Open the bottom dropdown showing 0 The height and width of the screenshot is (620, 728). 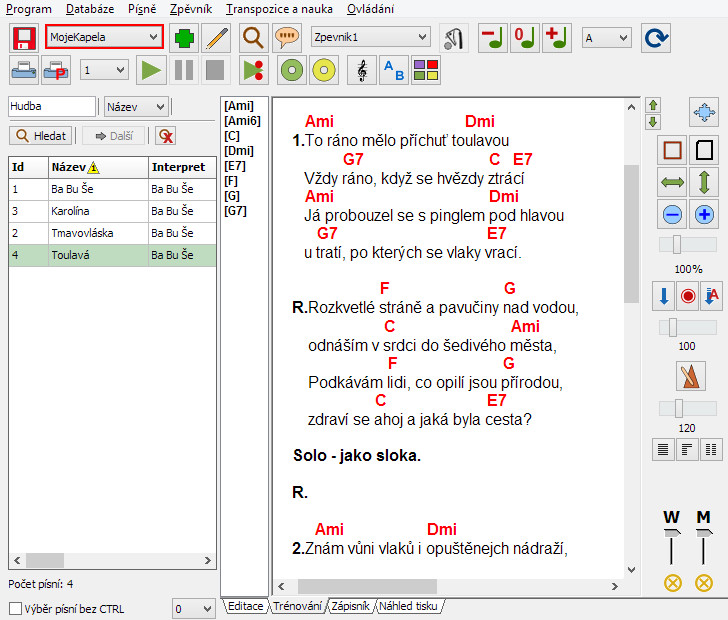[194, 608]
